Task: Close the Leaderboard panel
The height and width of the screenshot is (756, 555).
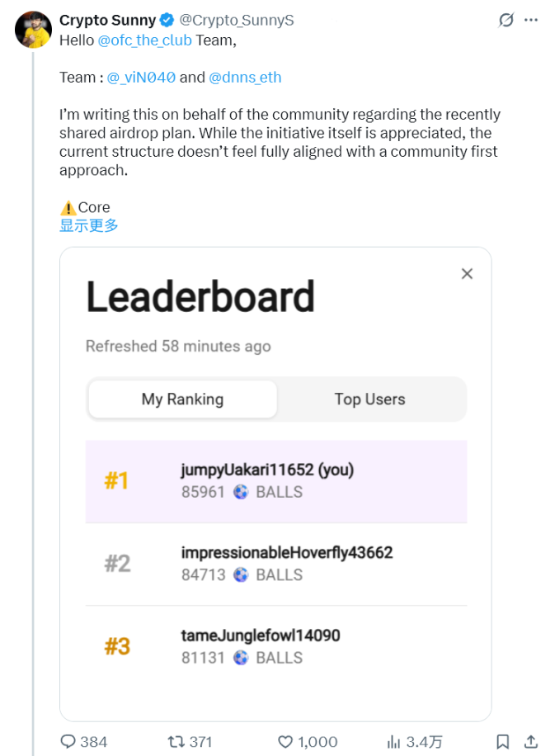Action: (x=467, y=273)
